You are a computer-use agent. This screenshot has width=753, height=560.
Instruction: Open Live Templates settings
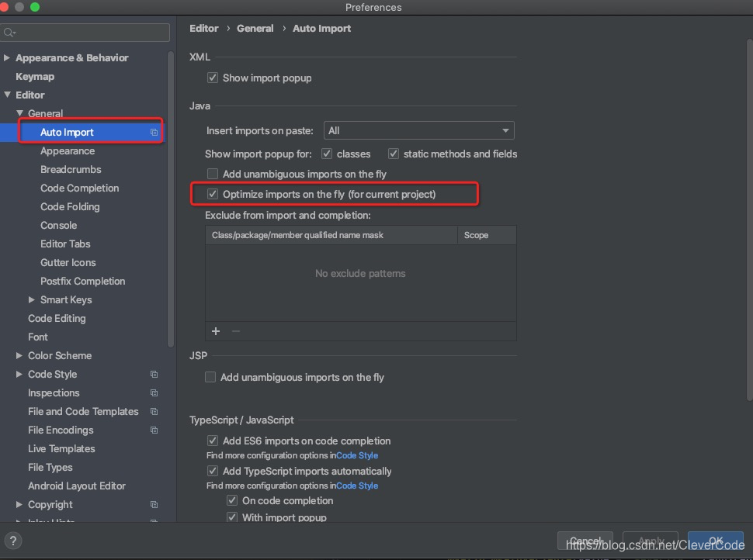[61, 449]
